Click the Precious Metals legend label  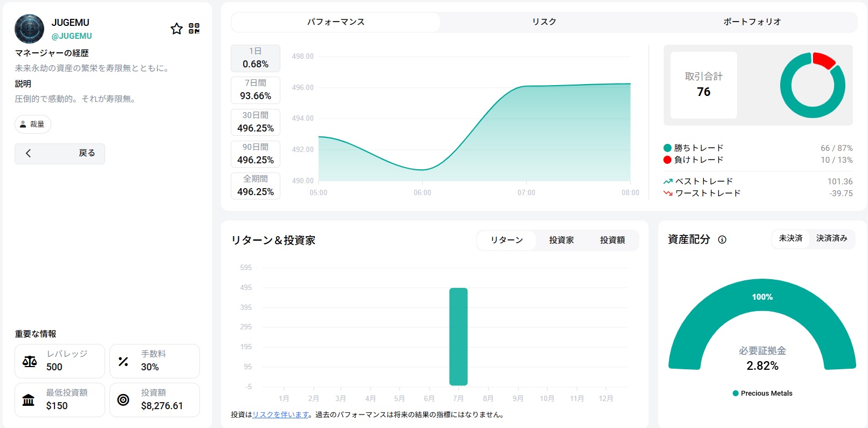(767, 394)
